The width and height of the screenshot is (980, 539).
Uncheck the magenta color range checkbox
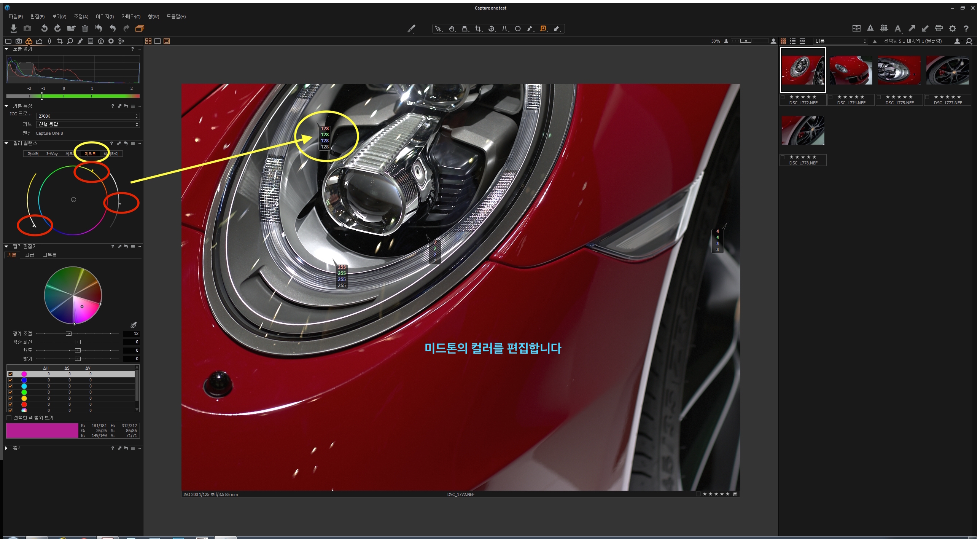(x=10, y=374)
